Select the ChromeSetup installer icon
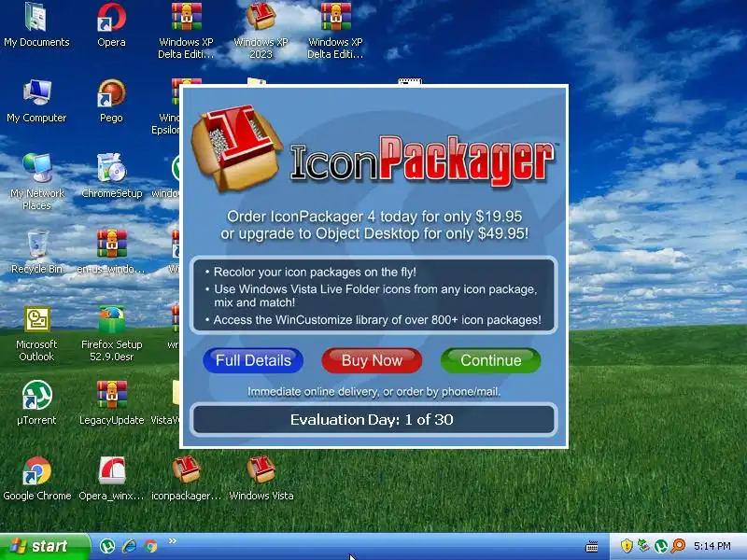The image size is (747, 560). tap(111, 176)
